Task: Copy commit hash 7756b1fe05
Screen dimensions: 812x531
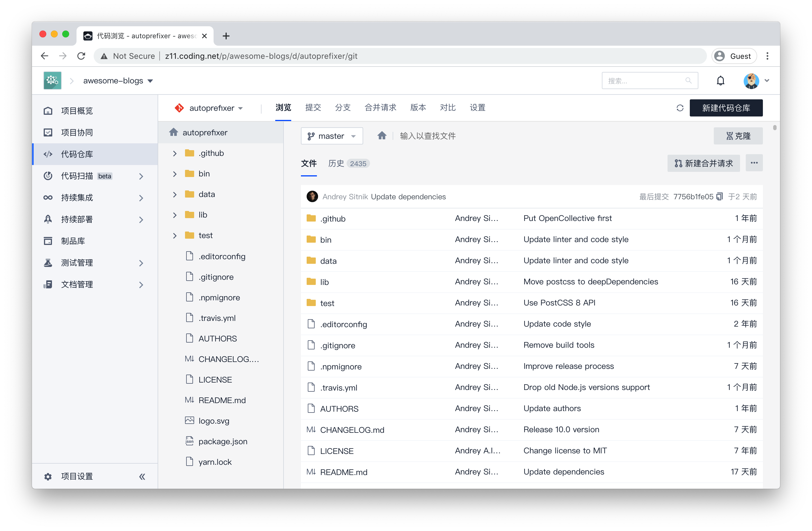Action: [x=719, y=197]
